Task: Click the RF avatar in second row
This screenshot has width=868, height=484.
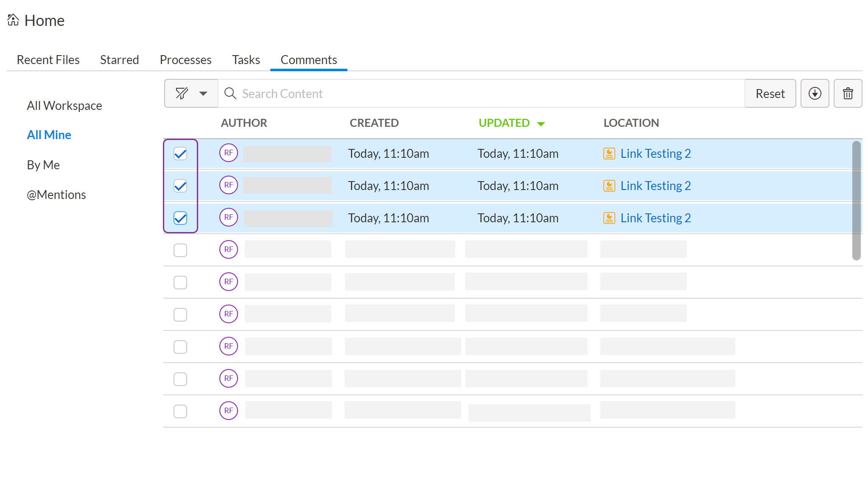Action: point(229,185)
